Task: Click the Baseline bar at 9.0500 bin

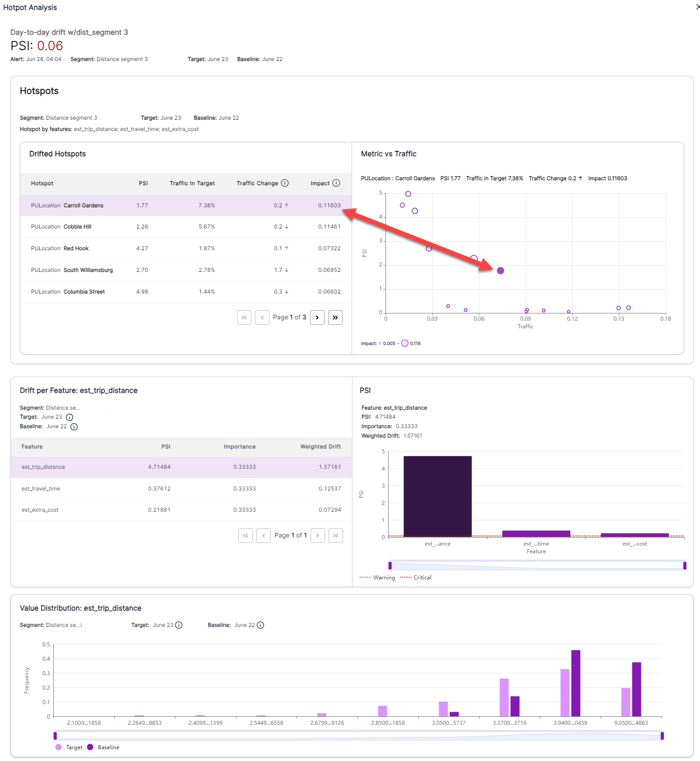Action: click(x=636, y=689)
